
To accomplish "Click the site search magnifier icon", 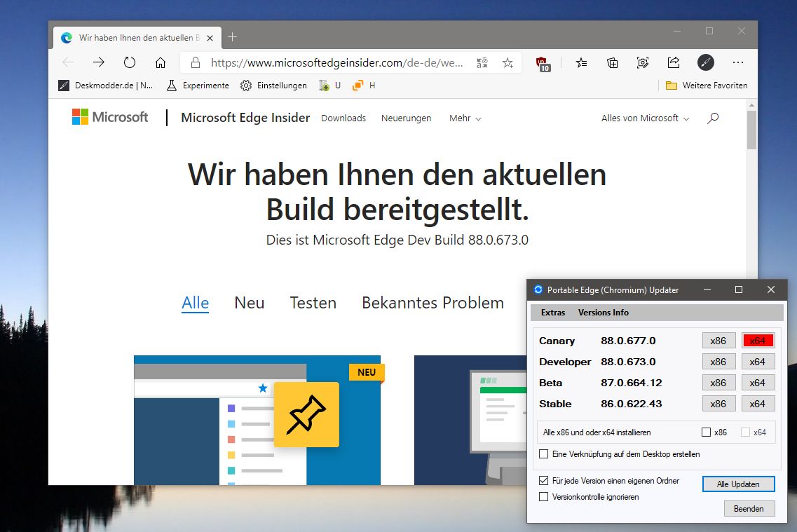I will point(713,118).
